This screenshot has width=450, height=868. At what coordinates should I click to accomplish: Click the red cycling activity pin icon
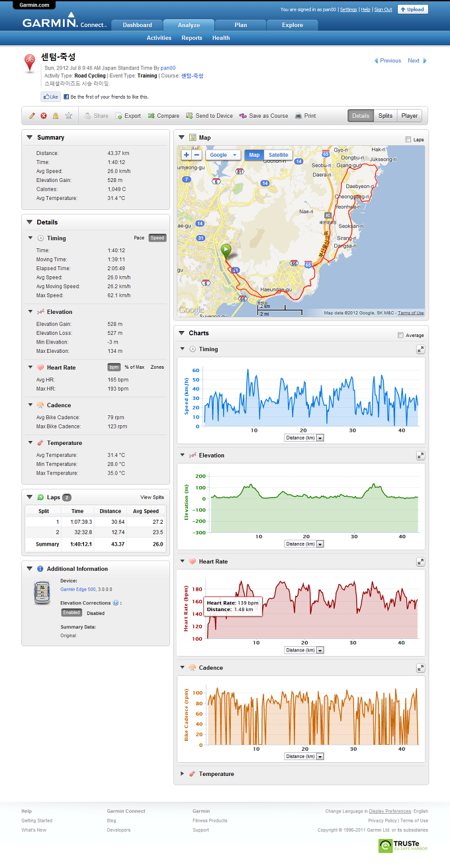30,63
